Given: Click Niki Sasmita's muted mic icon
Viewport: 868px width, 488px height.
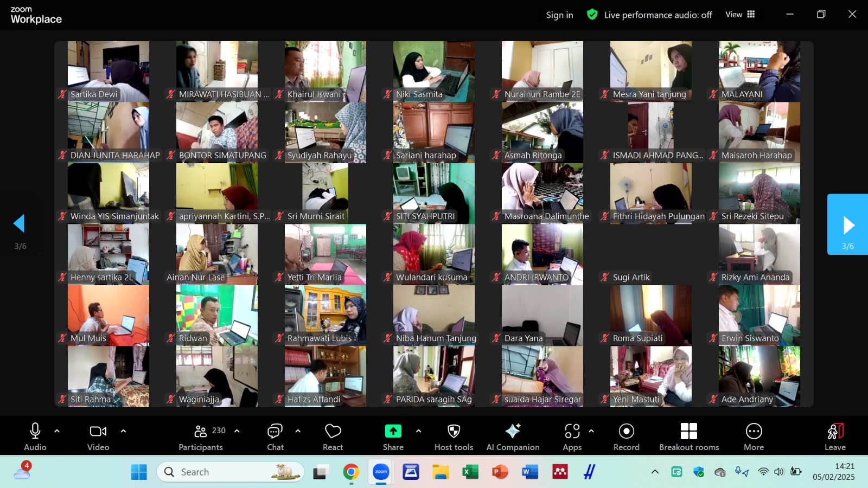Looking at the screenshot, I should 388,94.
